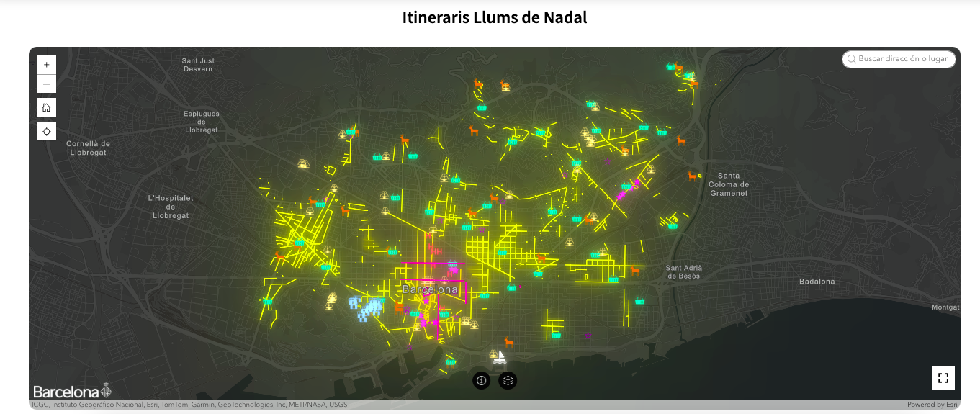Image resolution: width=980 pixels, height=414 pixels.
Task: Click the white sailboat marker at the port
Action: click(x=500, y=357)
